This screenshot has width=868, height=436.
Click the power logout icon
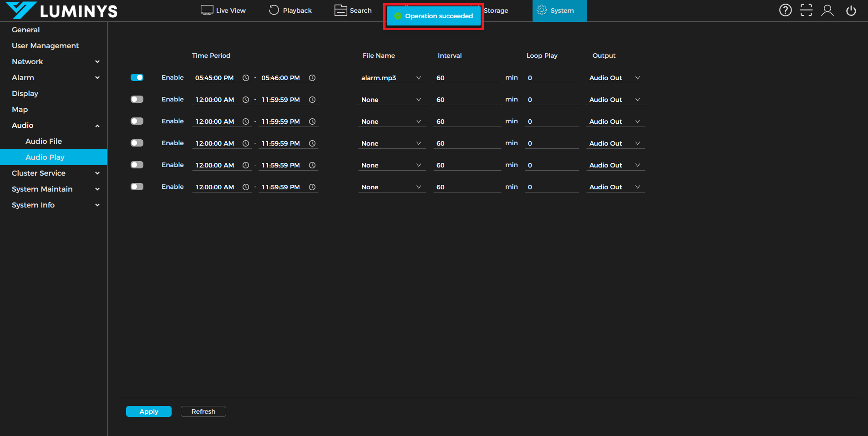pyautogui.click(x=851, y=10)
